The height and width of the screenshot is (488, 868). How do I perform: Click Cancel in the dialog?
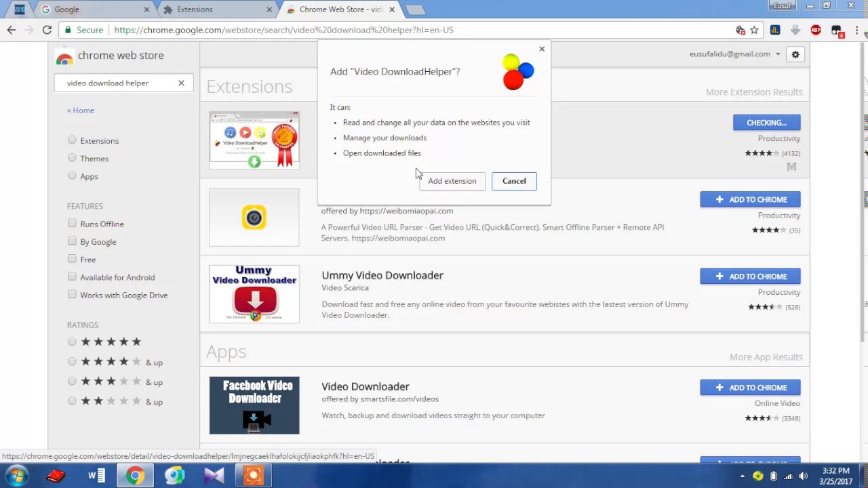[514, 181]
